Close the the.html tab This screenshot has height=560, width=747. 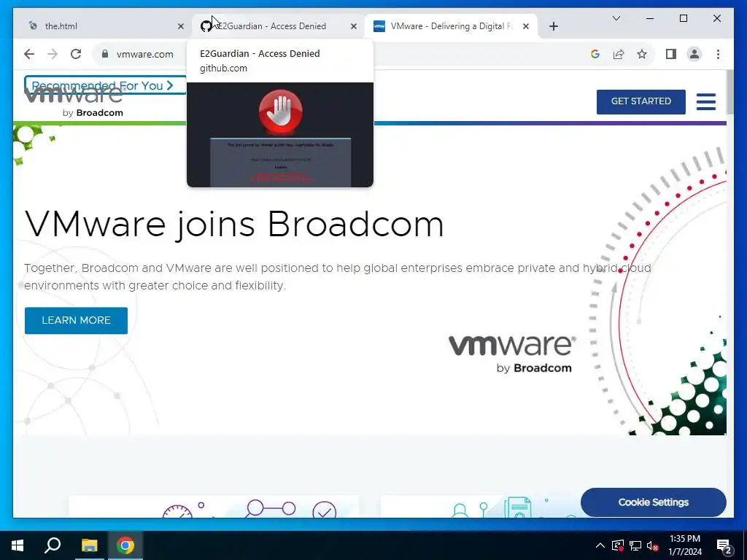pos(181,26)
